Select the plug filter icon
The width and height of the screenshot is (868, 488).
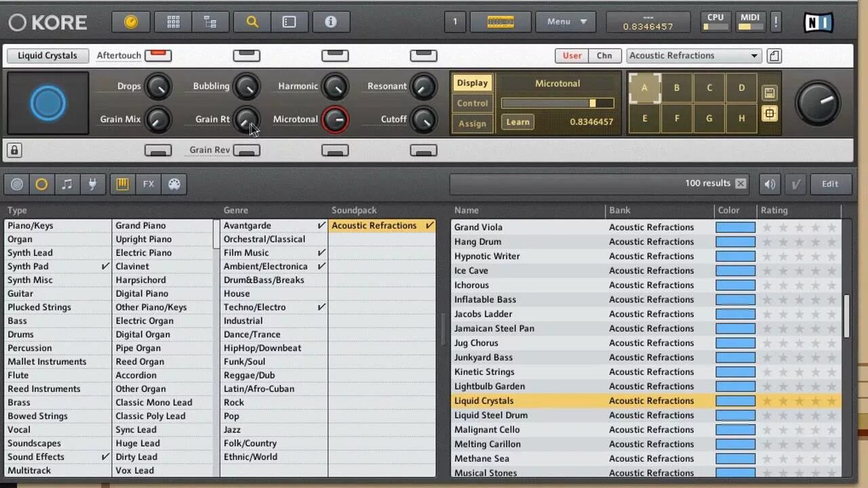(x=92, y=184)
